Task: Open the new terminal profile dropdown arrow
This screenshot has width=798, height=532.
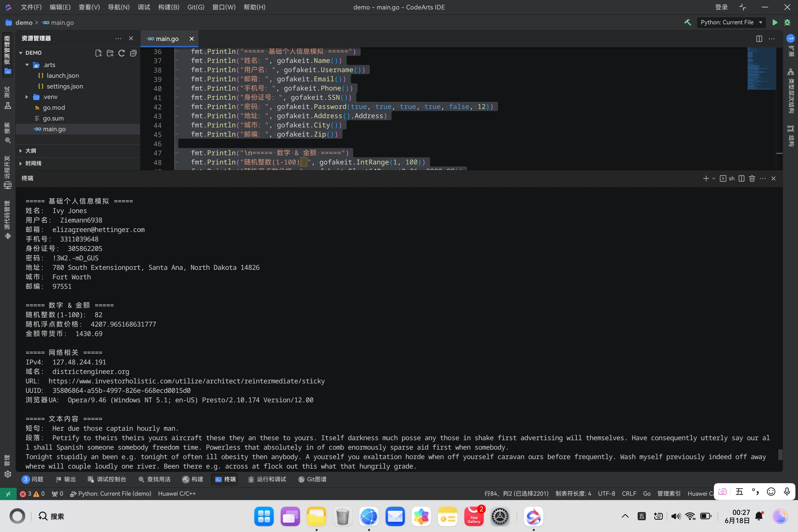Action: pos(714,179)
